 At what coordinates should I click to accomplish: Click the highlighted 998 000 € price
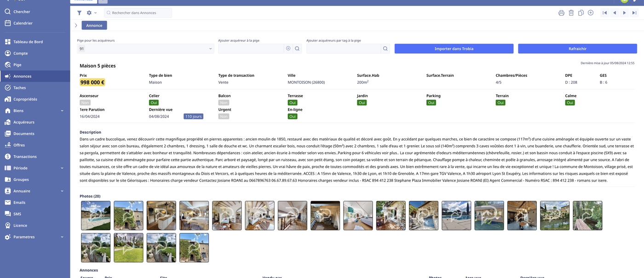tap(92, 83)
